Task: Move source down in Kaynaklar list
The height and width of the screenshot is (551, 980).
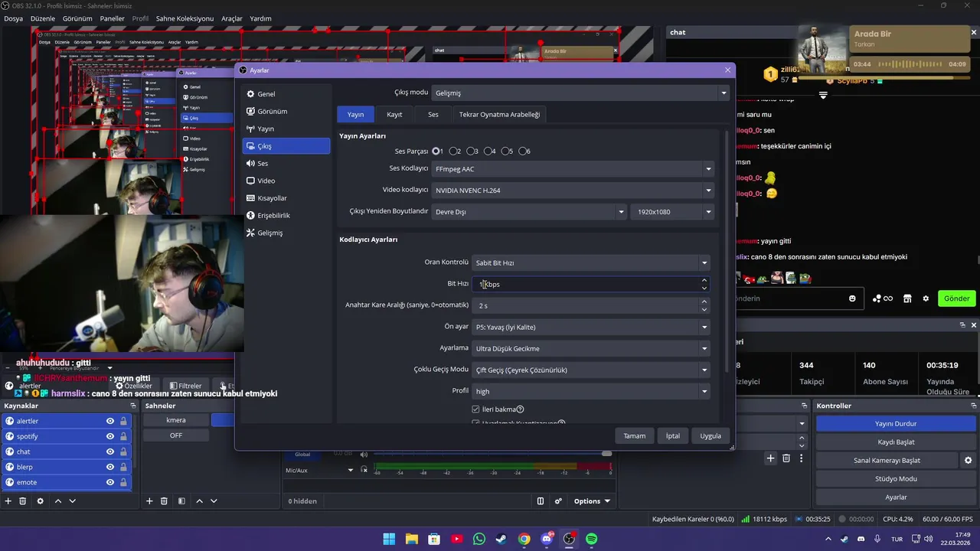Action: click(72, 501)
